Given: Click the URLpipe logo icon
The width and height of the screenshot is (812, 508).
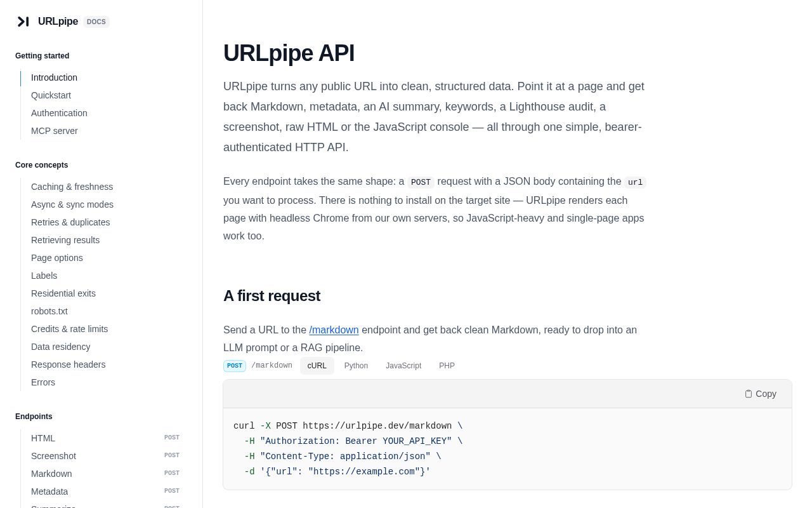Looking at the screenshot, I should click(23, 22).
